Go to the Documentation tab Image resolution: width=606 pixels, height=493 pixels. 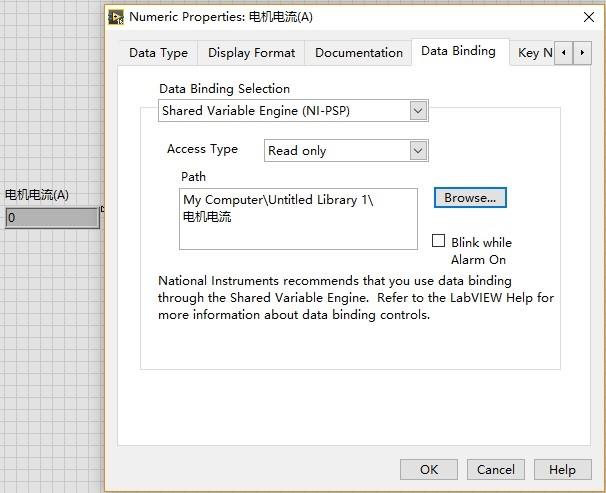tap(359, 53)
